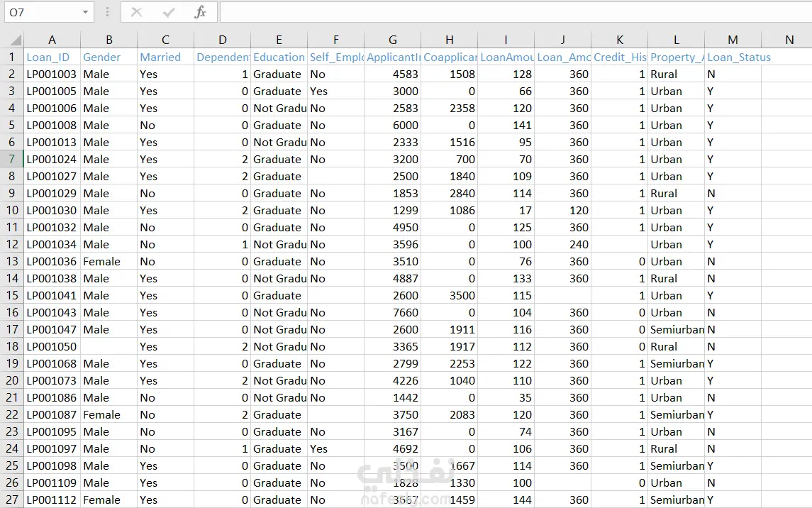Click applicant income 1442
The image size is (812, 508).
[x=393, y=398]
